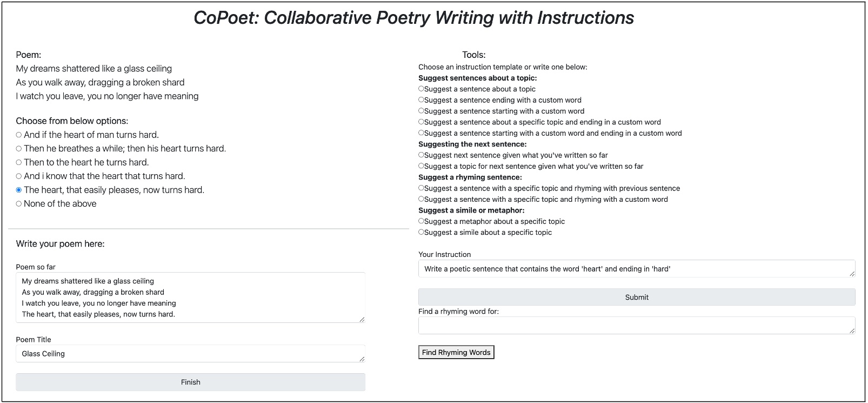868x403 pixels.
Task: Click inside the Your Instruction text field
Action: (637, 268)
